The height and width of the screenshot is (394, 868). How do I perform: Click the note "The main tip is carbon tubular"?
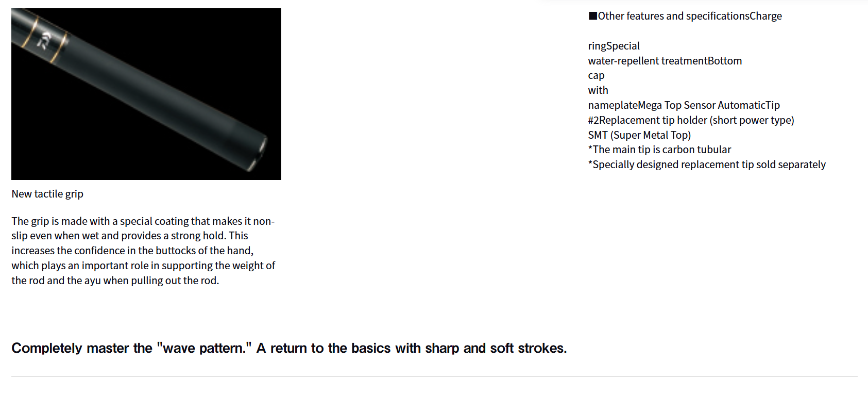661,150
